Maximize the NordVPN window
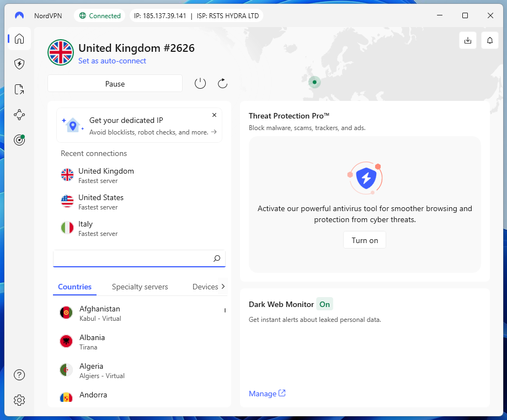This screenshot has width=507, height=420. (465, 15)
